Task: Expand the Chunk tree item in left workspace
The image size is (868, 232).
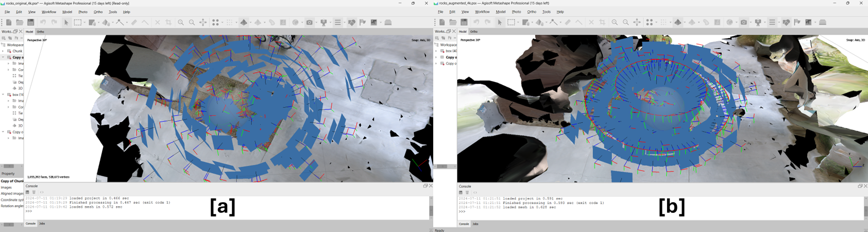Action: pyautogui.click(x=3, y=51)
